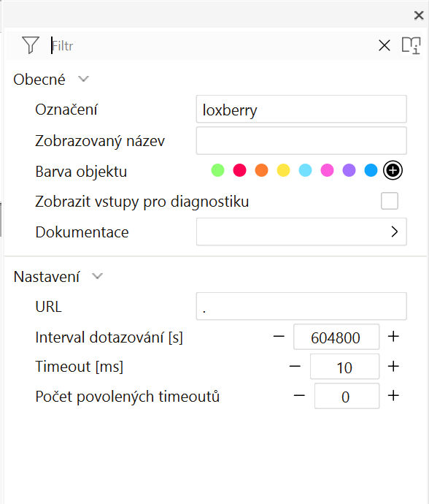Collapse the Nastavení section

click(97, 276)
